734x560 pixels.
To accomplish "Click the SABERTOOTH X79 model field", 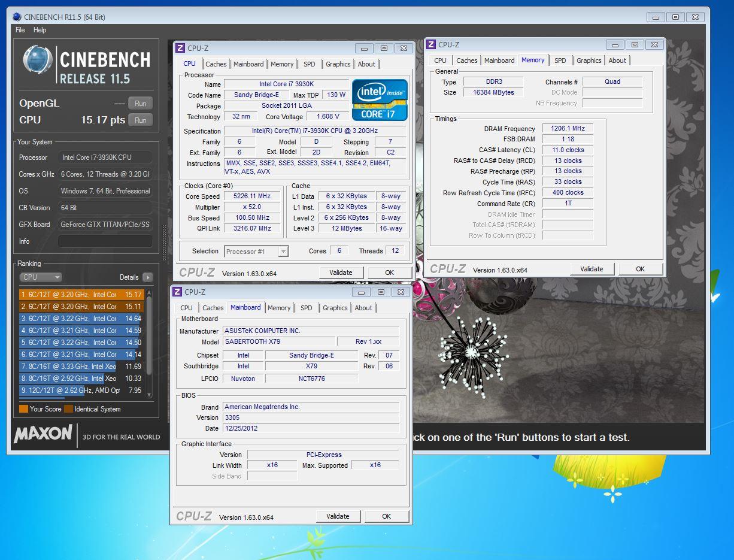I will (x=278, y=341).
